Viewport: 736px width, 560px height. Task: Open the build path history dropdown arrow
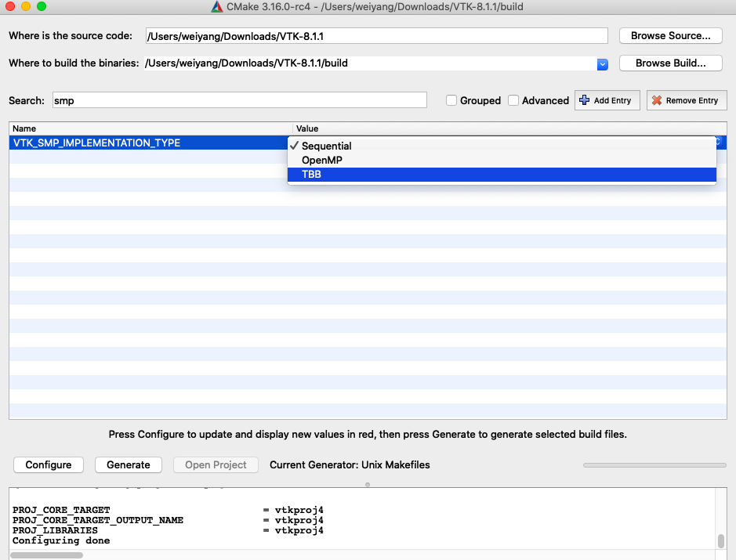[602, 64]
